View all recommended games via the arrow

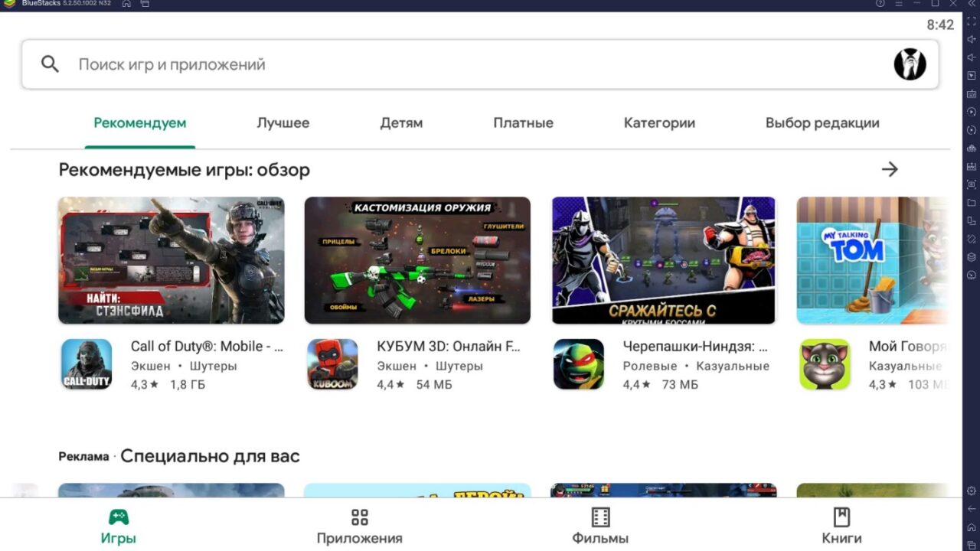(890, 169)
